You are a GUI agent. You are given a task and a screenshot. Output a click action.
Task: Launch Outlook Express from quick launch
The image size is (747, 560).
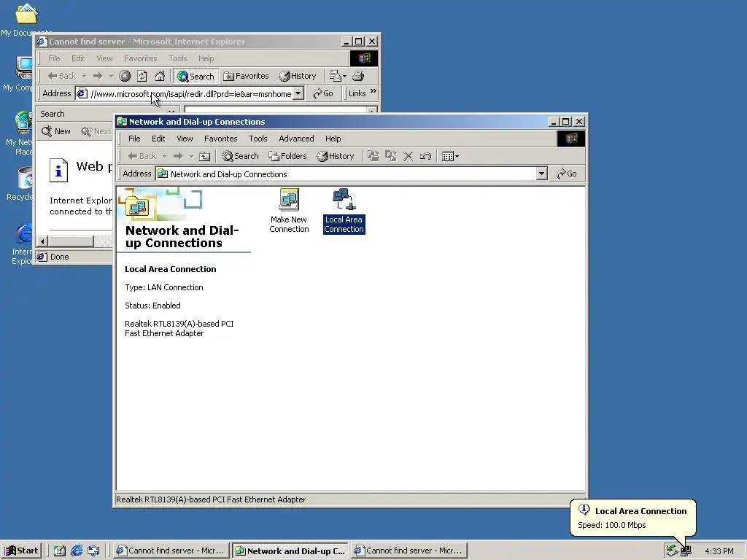point(93,551)
